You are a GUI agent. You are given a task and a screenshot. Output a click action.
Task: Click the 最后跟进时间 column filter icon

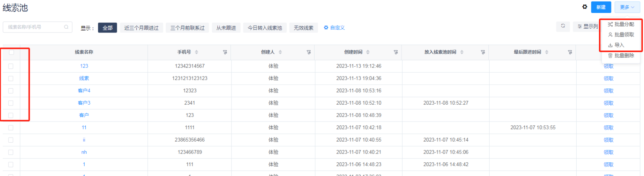(570, 52)
